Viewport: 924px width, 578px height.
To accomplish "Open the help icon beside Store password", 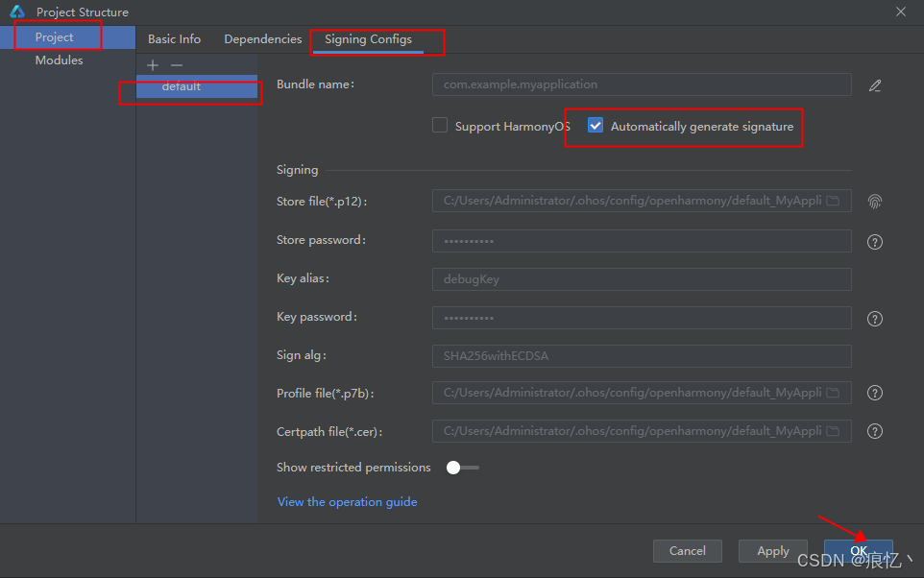I will [874, 241].
